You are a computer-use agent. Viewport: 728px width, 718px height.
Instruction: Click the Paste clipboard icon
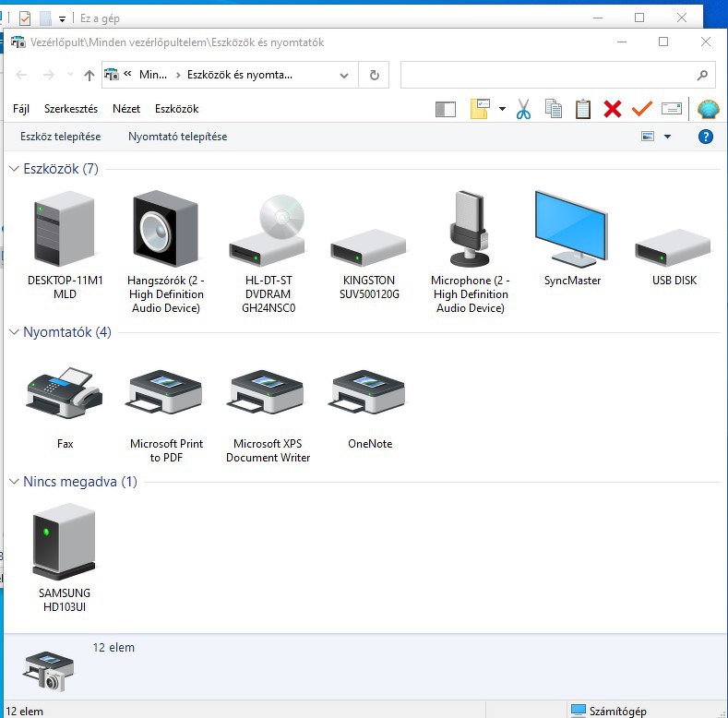pyautogui.click(x=583, y=109)
